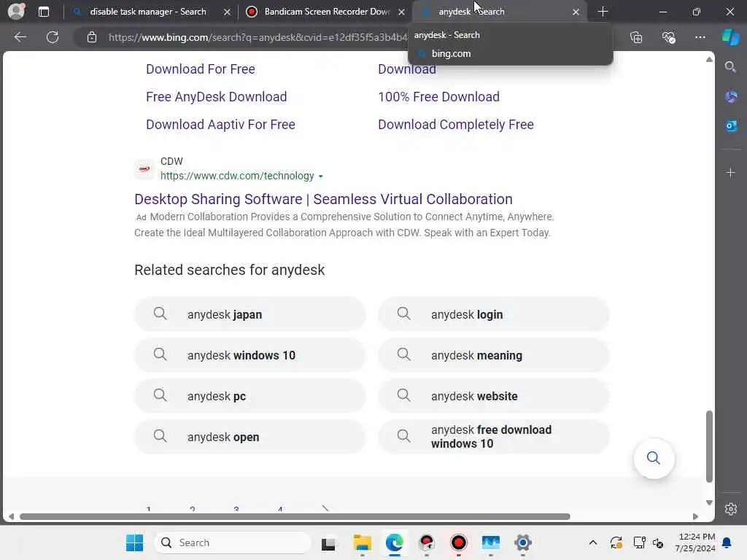Screen dimensions: 747x560
Task: Close the disable task manager tab
Action: tap(228, 12)
